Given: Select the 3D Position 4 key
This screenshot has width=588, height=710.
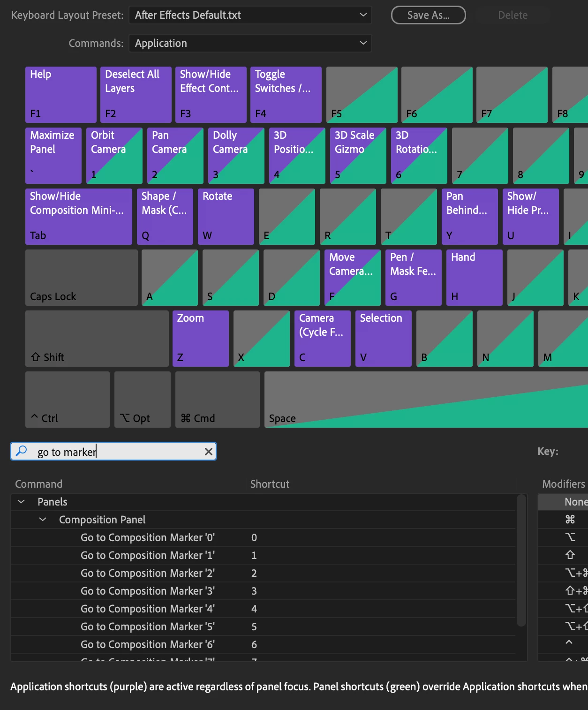Looking at the screenshot, I should coord(297,156).
